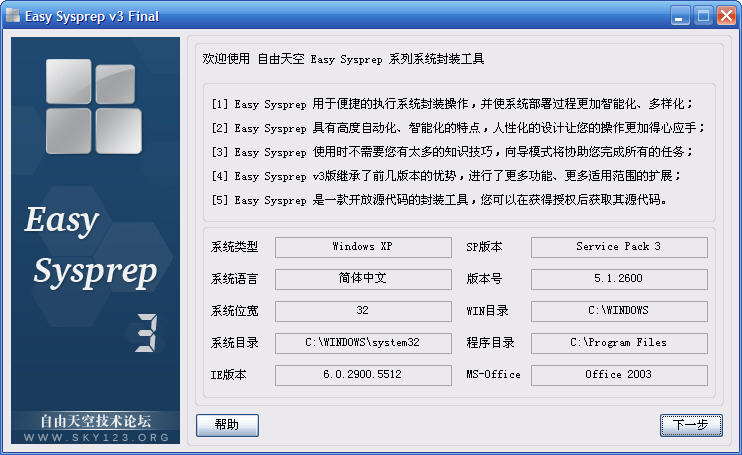Click the Easy Sysprep italic title text
742x455 pixels.
(x=90, y=245)
